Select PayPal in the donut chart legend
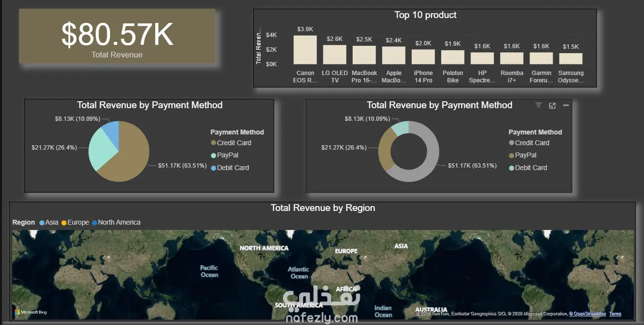 [523, 155]
